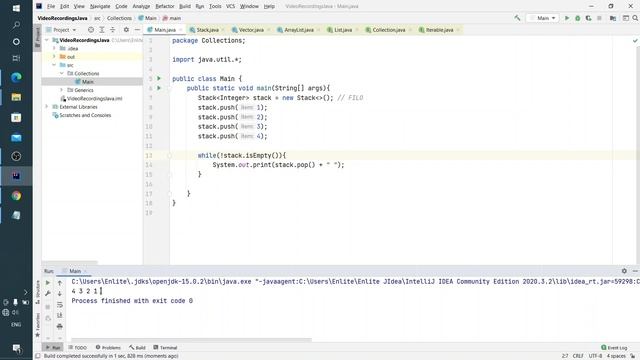Open the VCS menu
Viewport: 640px width, 360px height.
[x=231, y=6]
